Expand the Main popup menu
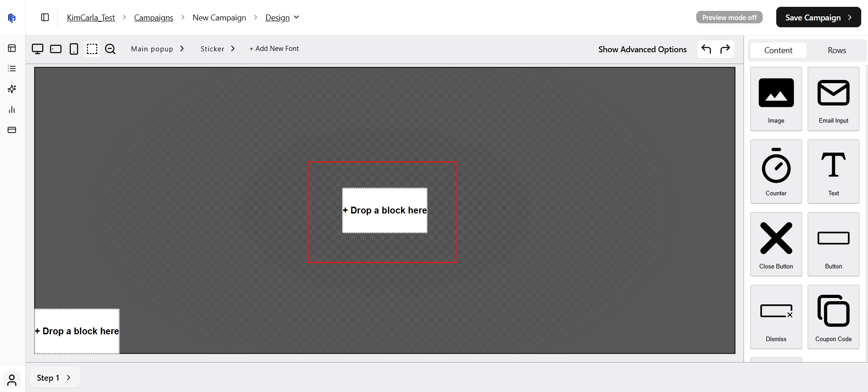868x392 pixels. (x=158, y=49)
